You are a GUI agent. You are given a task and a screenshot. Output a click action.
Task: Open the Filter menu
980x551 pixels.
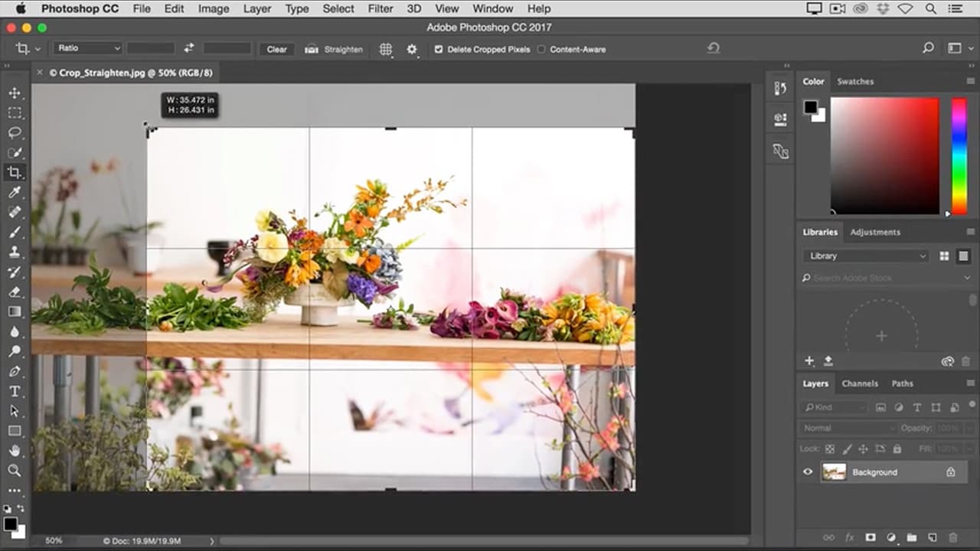[381, 8]
